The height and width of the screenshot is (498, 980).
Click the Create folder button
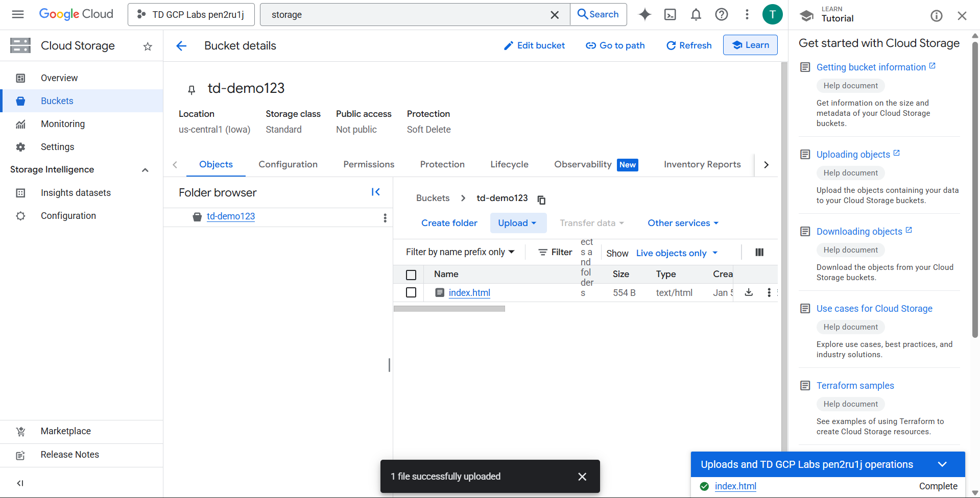coord(449,223)
